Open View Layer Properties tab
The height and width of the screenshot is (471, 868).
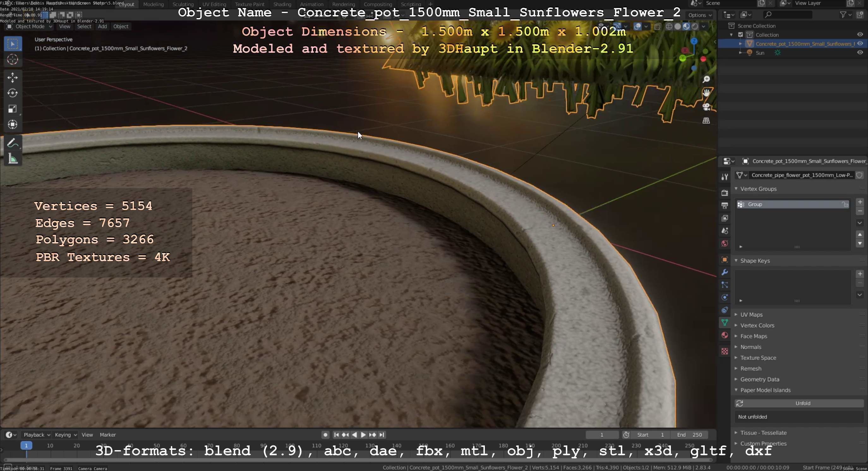725,218
